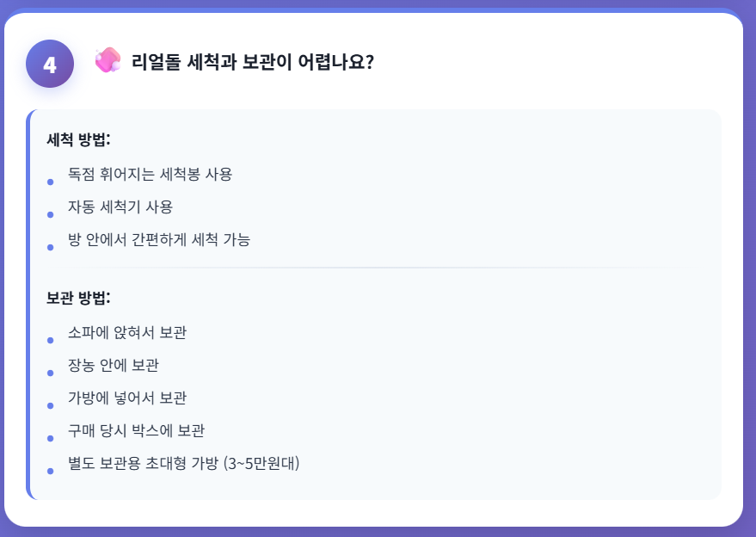Click the 별도 보관용 초대형 가방 (3~5만원대) item
Screen dimensions: 756x537
(x=183, y=463)
